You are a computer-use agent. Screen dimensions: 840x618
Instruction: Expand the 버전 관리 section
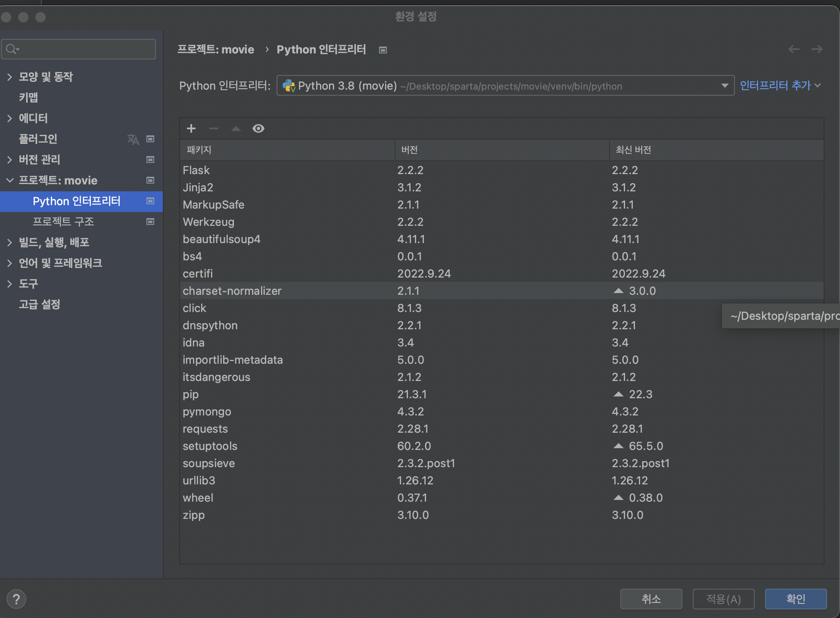point(9,159)
